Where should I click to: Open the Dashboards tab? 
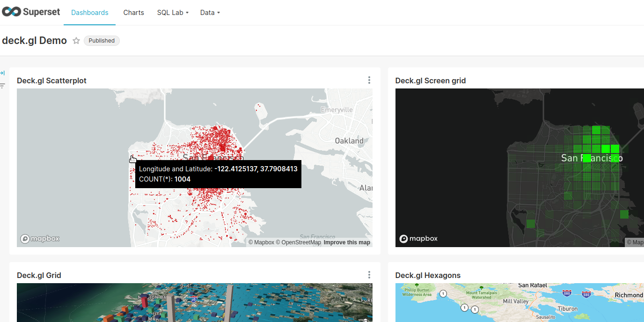point(90,13)
